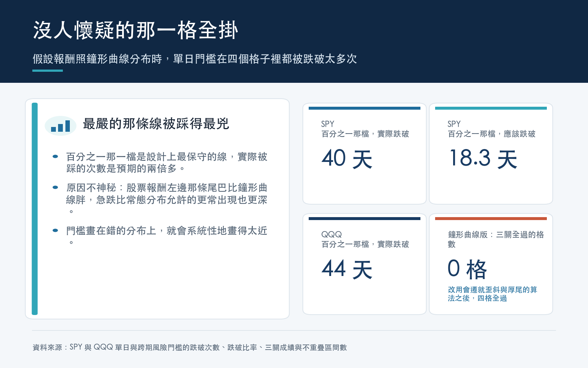The width and height of the screenshot is (588, 368).
Task: Click the 資料來源 footer line
Action: 190,347
